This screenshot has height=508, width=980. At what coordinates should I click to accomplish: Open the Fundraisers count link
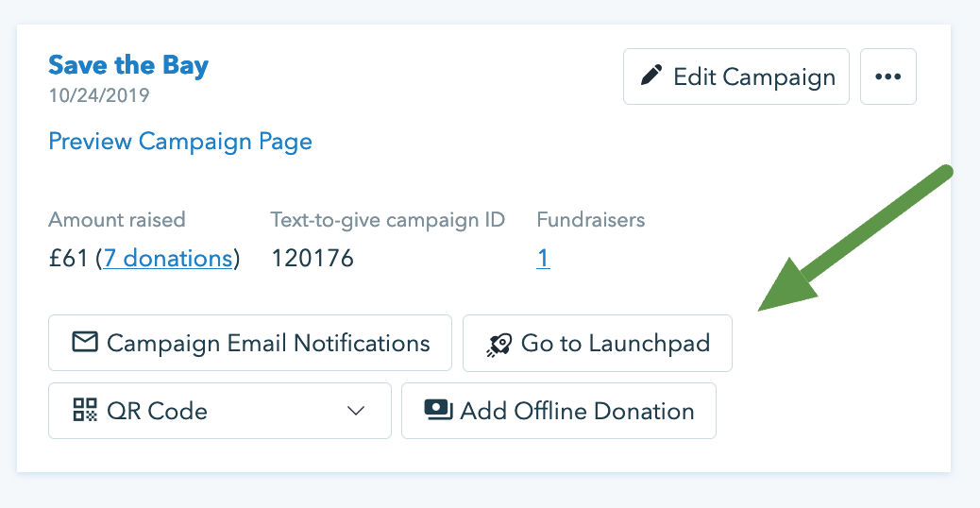click(x=543, y=259)
